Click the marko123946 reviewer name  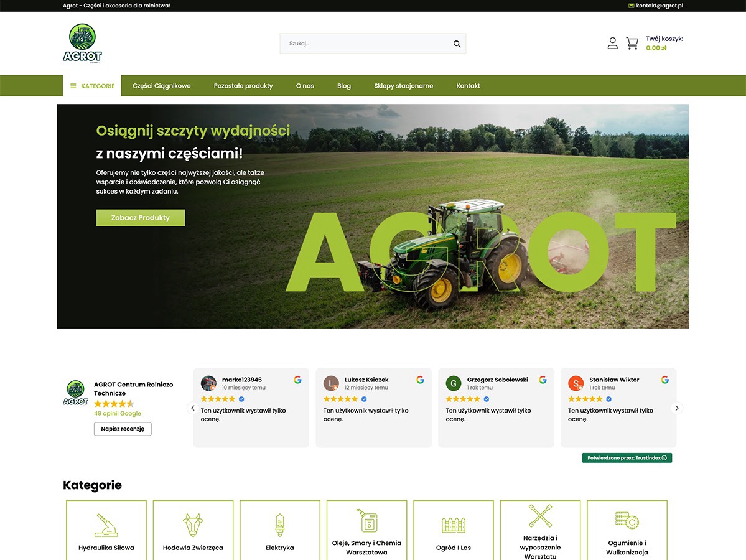click(x=241, y=380)
